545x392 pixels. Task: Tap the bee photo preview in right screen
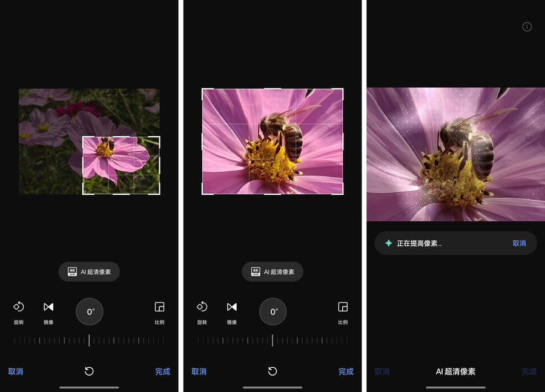(455, 154)
